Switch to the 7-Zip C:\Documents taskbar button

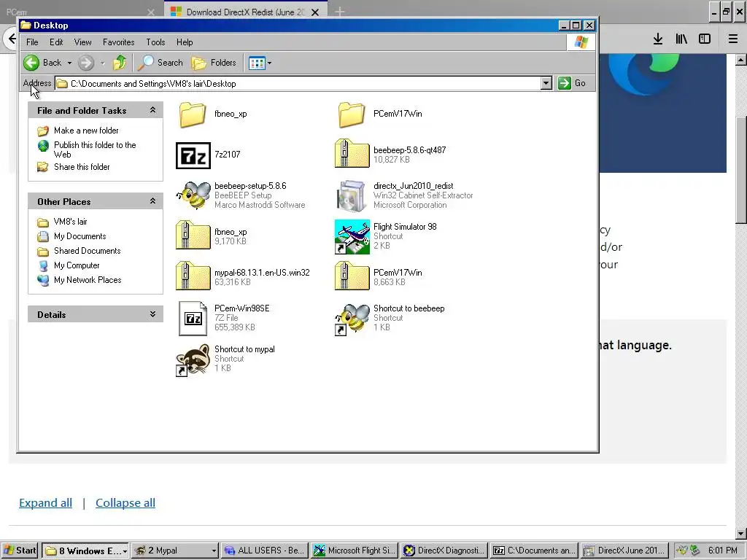[534, 551]
